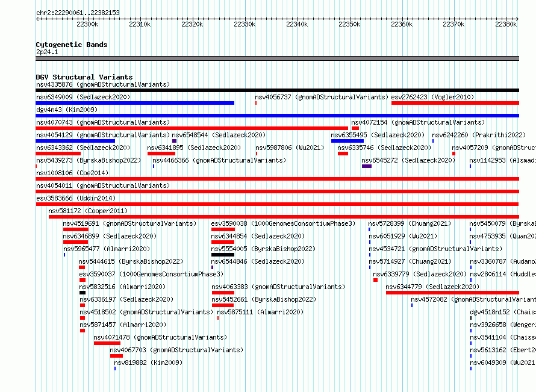
Task: Click the blue nsv4054129 variant bar
Action: pyautogui.click(x=75, y=141)
